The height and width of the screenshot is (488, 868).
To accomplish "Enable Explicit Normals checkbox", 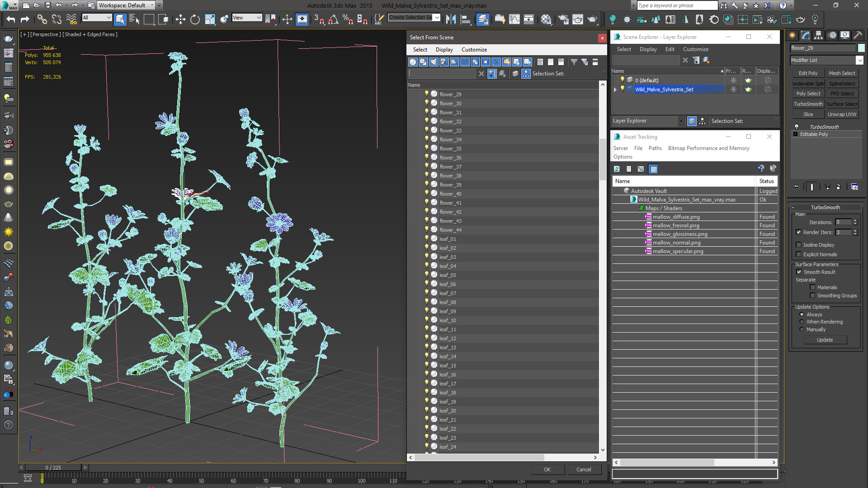I will tap(799, 254).
